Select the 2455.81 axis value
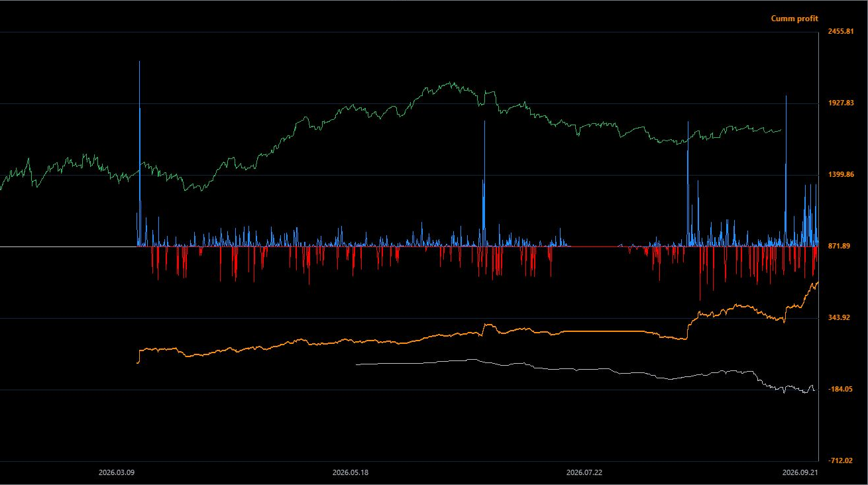Image resolution: width=868 pixels, height=485 pixels. [x=841, y=32]
